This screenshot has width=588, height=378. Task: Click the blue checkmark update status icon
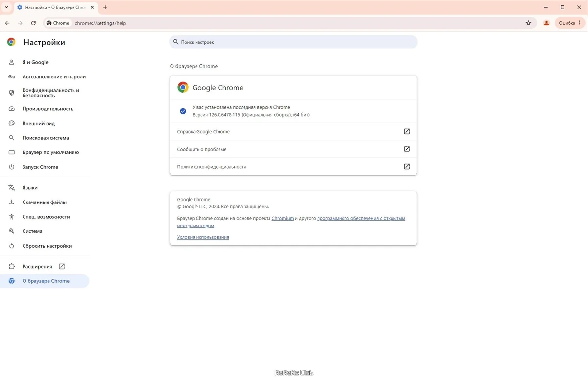pyautogui.click(x=183, y=111)
